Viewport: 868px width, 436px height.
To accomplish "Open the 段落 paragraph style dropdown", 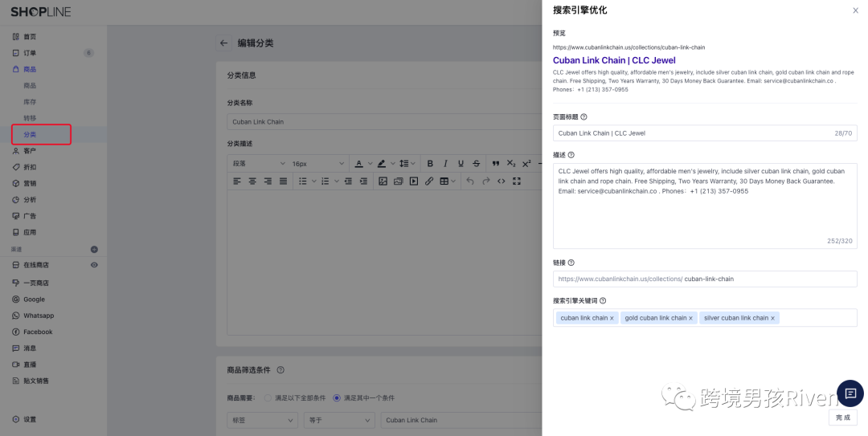I will point(259,164).
